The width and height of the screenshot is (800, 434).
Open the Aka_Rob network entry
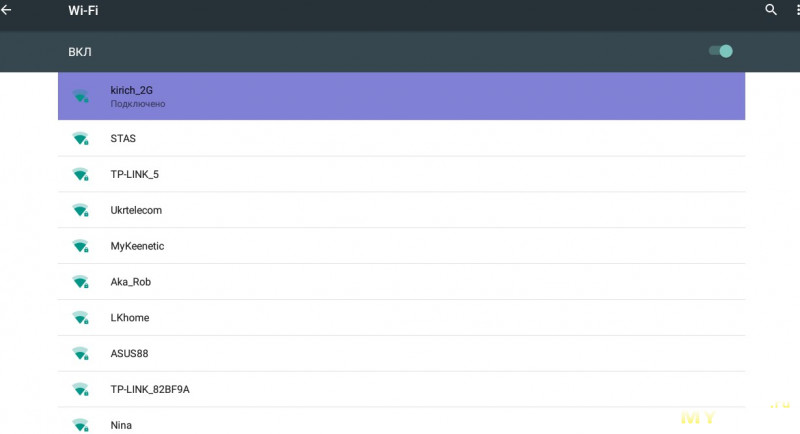coord(400,283)
